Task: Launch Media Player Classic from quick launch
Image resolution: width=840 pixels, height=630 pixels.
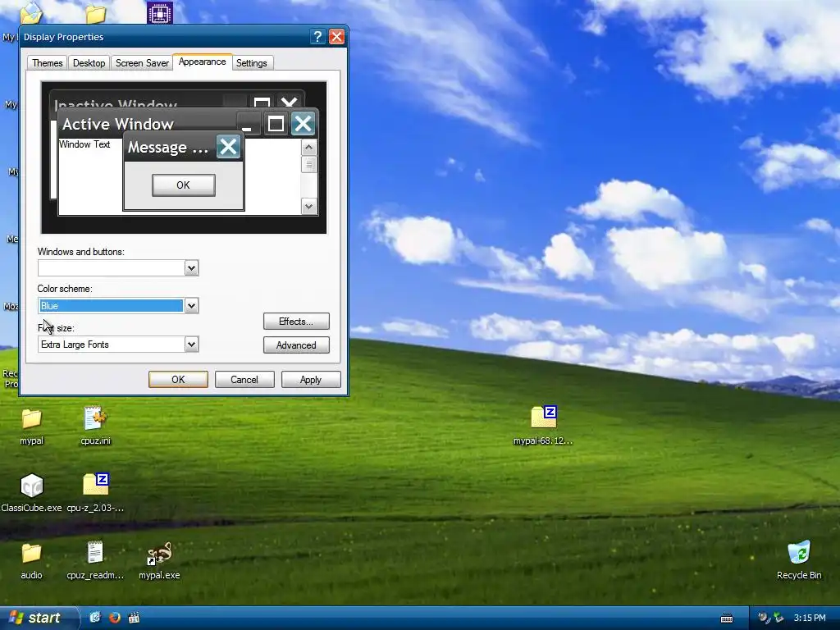Action: [134, 618]
